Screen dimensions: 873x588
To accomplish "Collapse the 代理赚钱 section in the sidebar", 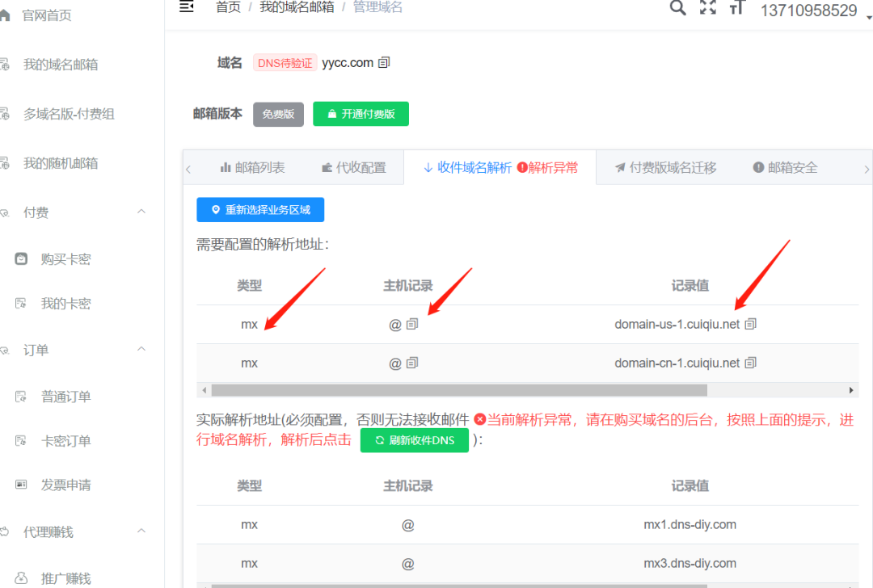I will point(142,531).
